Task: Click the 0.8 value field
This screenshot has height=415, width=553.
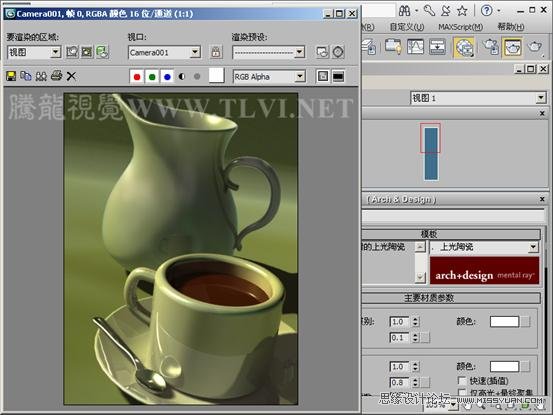Action: click(399, 383)
